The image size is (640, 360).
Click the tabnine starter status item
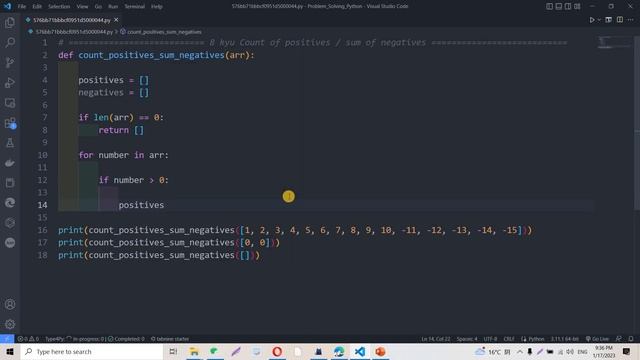click(x=170, y=339)
